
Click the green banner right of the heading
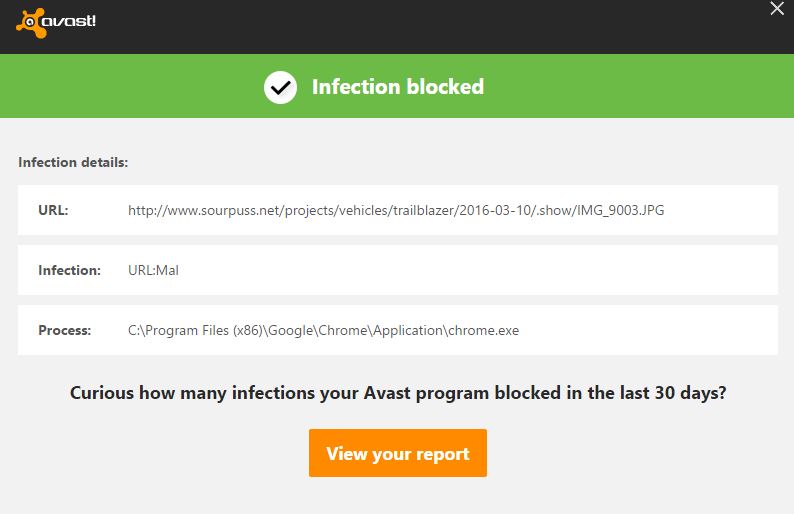(x=640, y=87)
